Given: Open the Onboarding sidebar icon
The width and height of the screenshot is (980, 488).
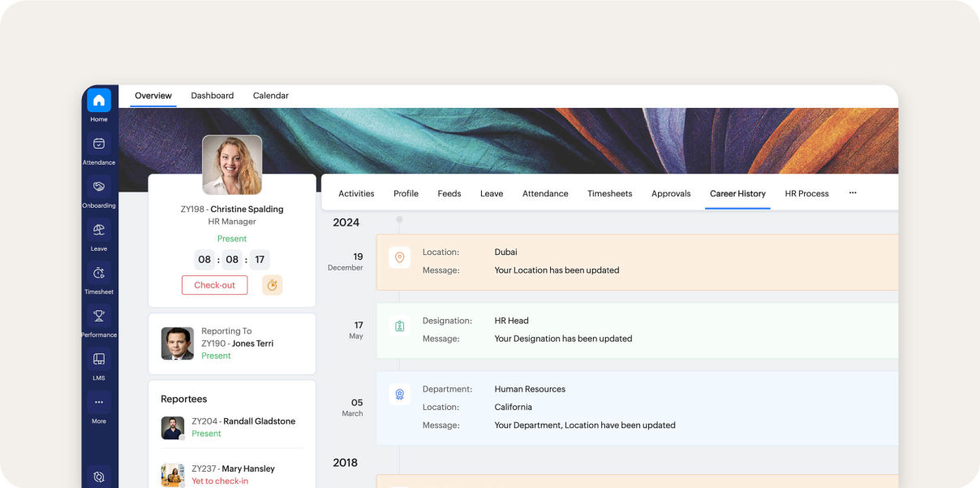Looking at the screenshot, I should 99,187.
